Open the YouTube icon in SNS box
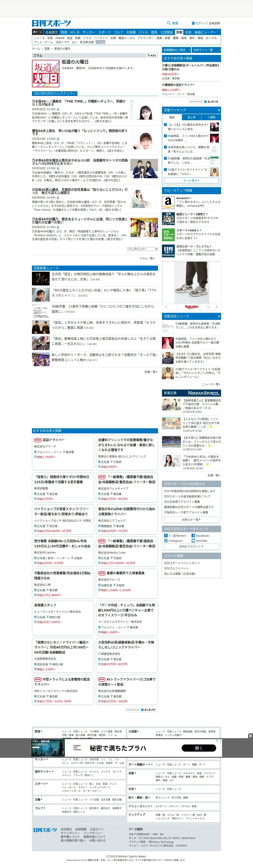The image size is (253, 868). [x=193, y=540]
